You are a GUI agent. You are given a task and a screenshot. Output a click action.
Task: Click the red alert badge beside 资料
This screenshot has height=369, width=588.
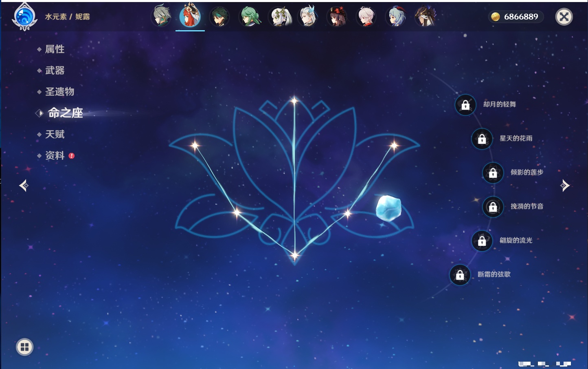click(72, 156)
